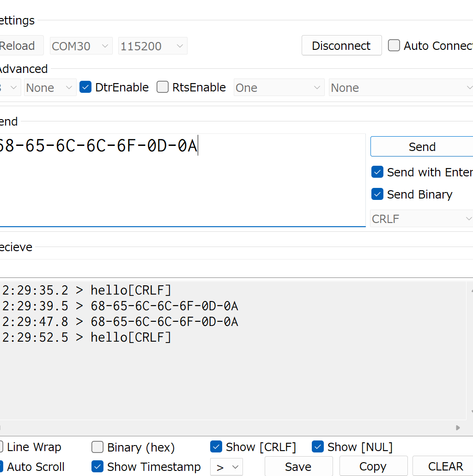Uncheck the DtrEnable checkbox
Screen dimensions: 473x476
85,87
